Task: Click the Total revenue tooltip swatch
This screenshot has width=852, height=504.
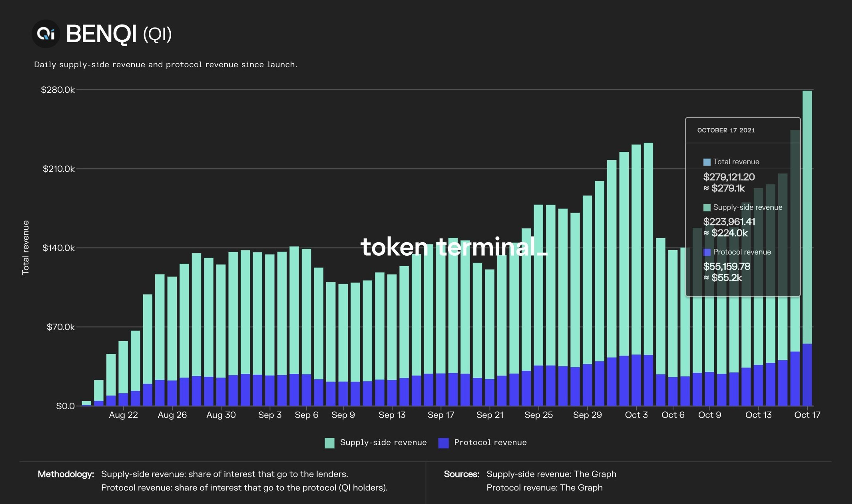Action: 706,162
